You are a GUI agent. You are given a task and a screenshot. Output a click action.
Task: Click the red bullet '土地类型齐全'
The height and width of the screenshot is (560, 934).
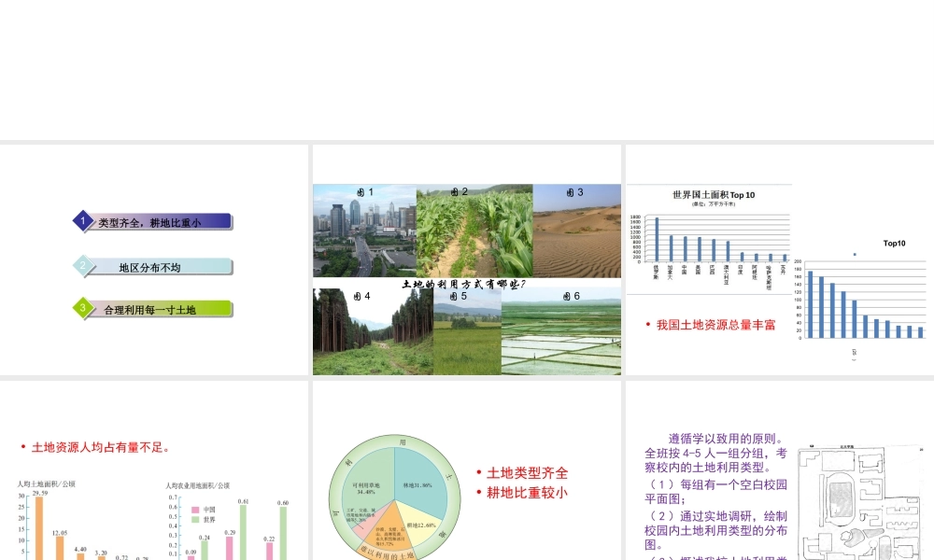[527, 473]
